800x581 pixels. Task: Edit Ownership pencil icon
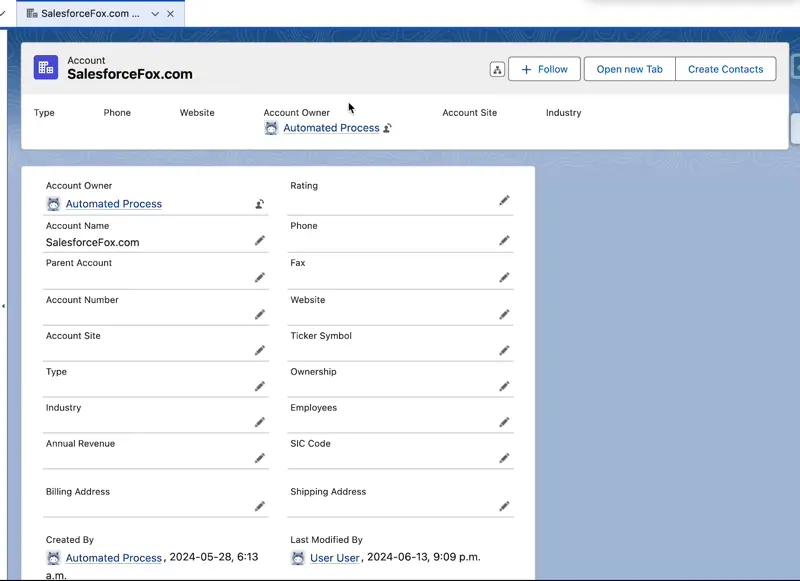point(504,387)
